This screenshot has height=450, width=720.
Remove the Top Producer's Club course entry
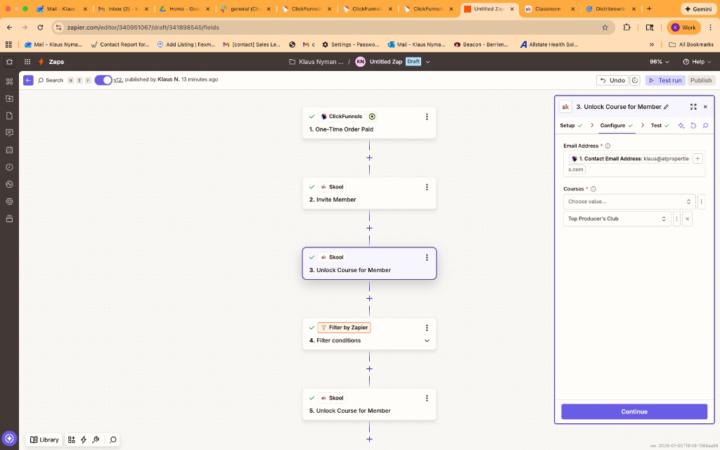coord(687,218)
